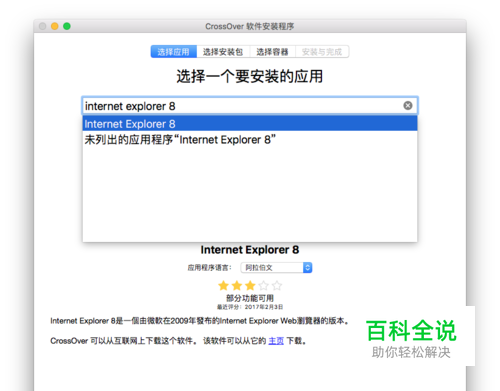The width and height of the screenshot is (500, 391).
Task: Open the 选择安装包 tab
Action: [223, 52]
